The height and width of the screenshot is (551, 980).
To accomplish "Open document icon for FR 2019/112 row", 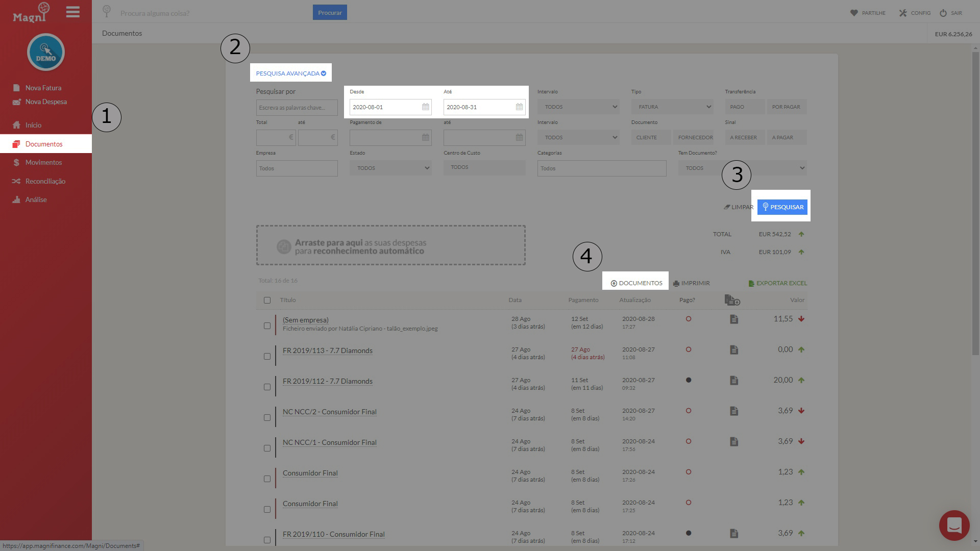I will point(734,381).
